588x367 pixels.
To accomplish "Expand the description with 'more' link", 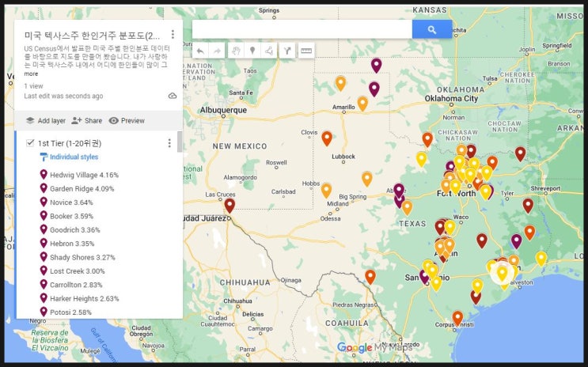I will click(31, 74).
